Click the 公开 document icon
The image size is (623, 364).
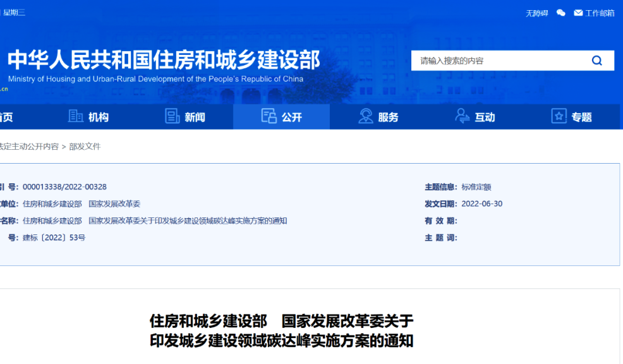tap(269, 116)
